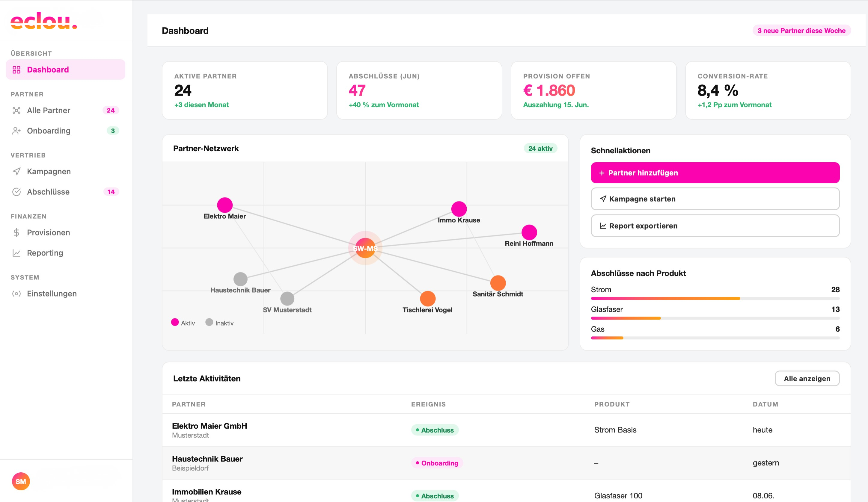Image resolution: width=868 pixels, height=502 pixels.
Task: Click the Dashboard grid icon in sidebar
Action: [x=16, y=70]
